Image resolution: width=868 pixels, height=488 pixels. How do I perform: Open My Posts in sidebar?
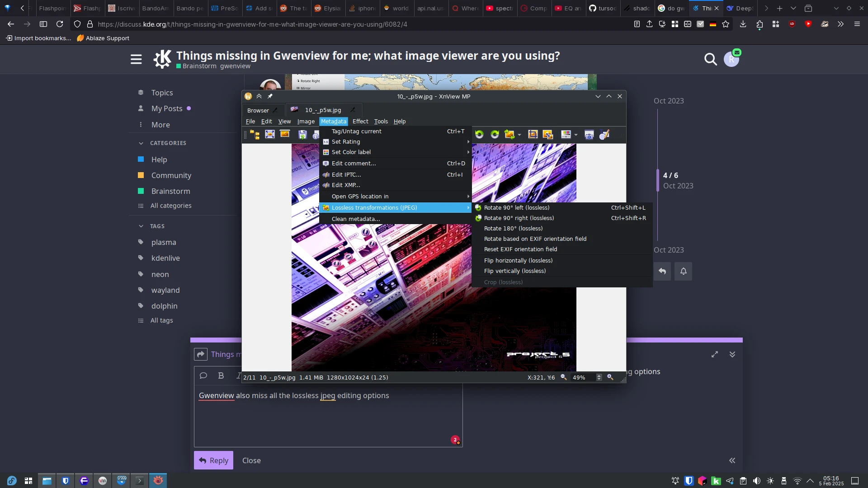tap(166, 108)
